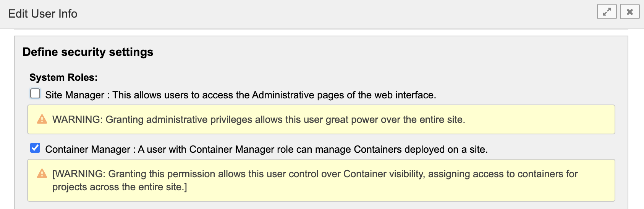Enable the Site Manager role checkbox

pyautogui.click(x=35, y=93)
